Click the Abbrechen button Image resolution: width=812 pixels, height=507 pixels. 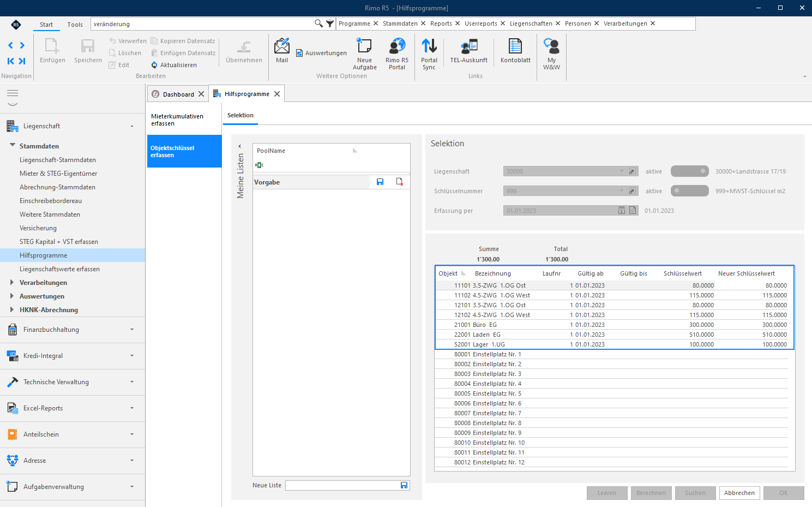pyautogui.click(x=739, y=493)
